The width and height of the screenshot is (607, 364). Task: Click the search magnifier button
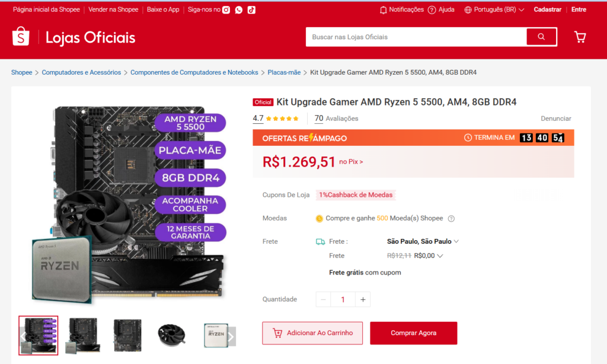coord(541,37)
